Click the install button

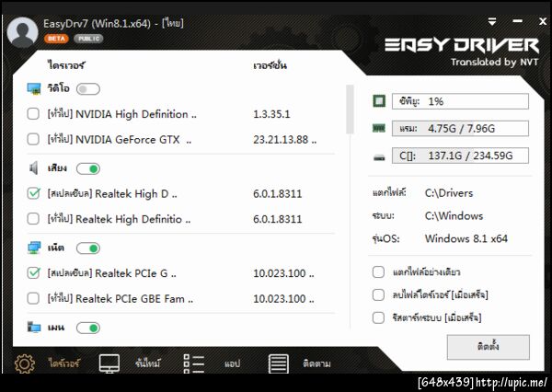(489, 347)
